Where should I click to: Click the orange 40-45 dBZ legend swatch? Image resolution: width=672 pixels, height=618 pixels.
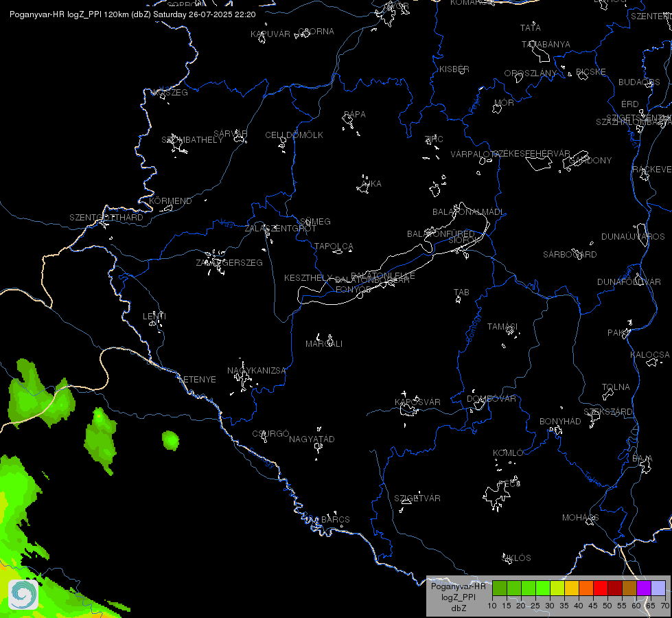[586, 588]
